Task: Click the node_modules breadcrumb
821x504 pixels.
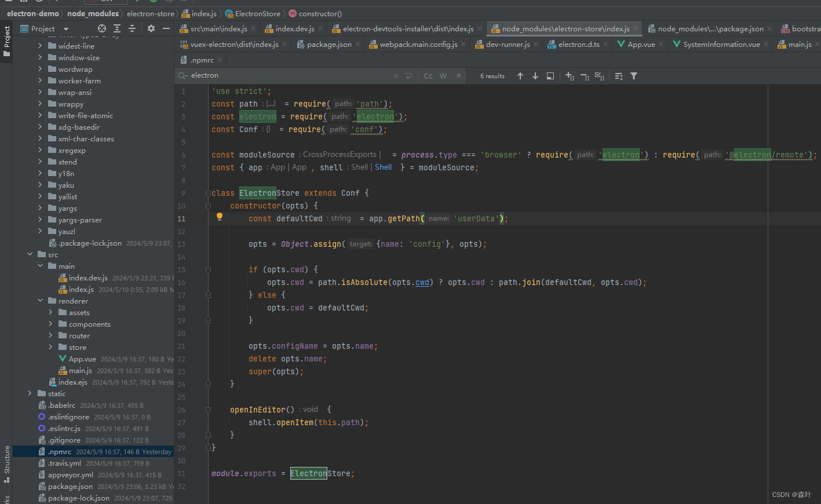Action: click(x=94, y=13)
